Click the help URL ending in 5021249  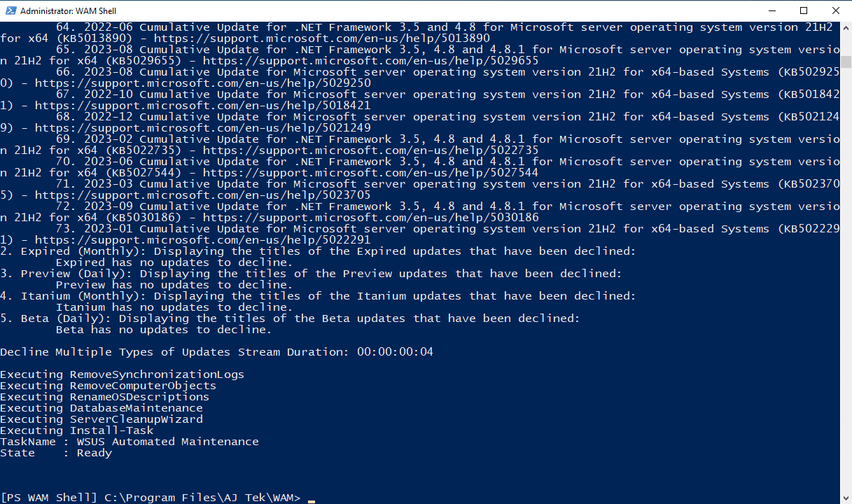[x=203, y=128]
